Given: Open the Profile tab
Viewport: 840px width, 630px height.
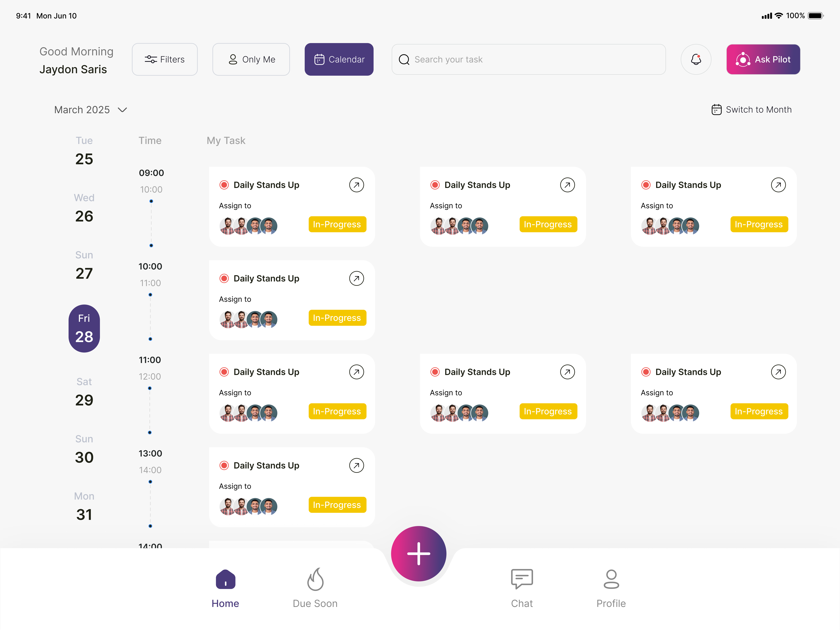Looking at the screenshot, I should click(611, 588).
